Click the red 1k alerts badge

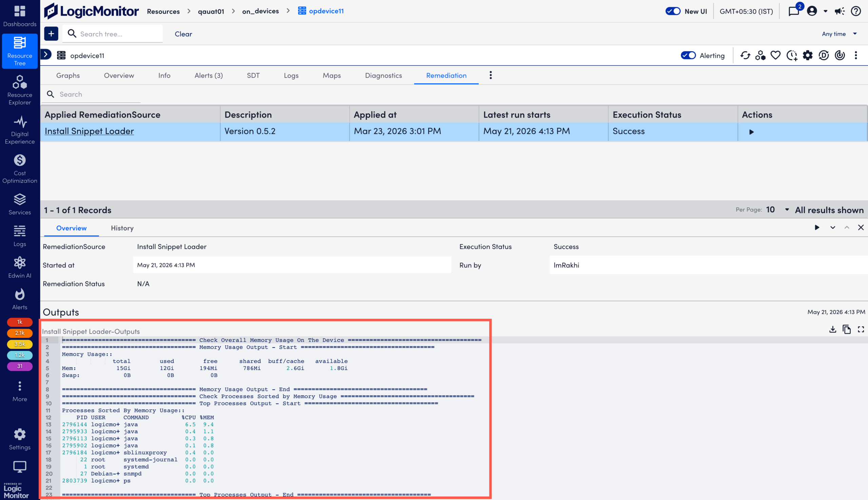[x=20, y=322]
